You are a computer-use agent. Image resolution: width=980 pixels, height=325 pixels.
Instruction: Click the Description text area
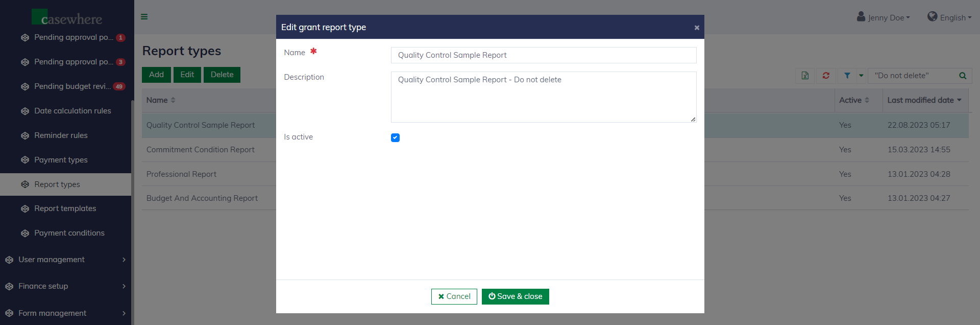543,97
